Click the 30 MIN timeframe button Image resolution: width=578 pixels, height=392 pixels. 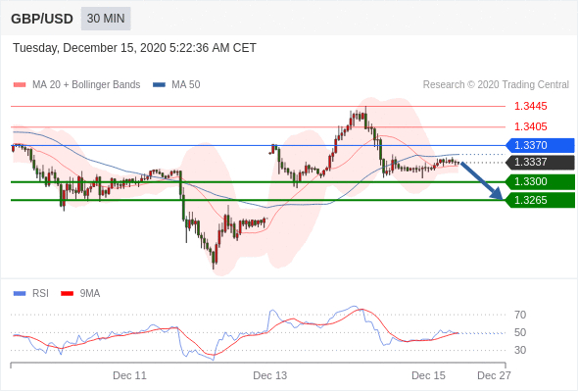pyautogui.click(x=106, y=19)
